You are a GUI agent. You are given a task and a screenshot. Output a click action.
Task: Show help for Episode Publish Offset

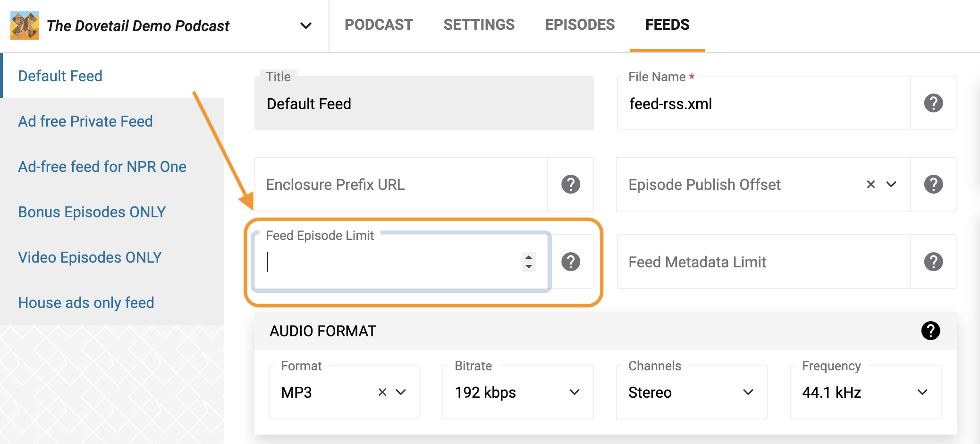(x=933, y=184)
